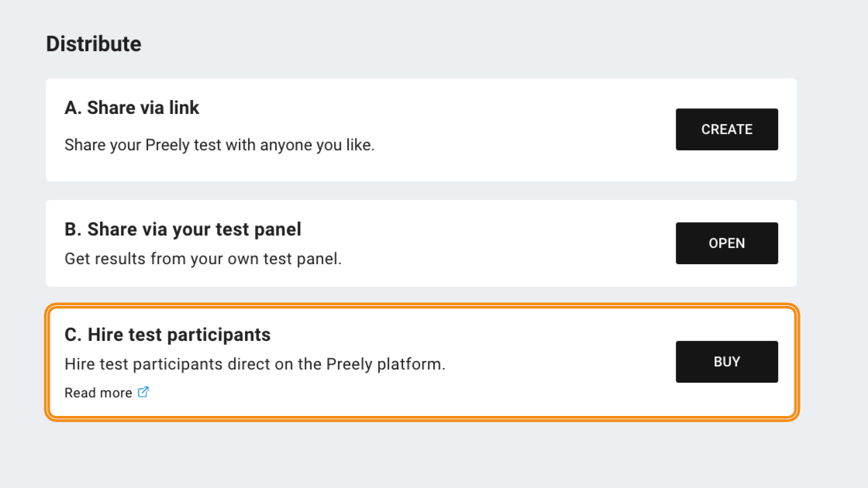Click 'Share your Preely test with anyone' description

pos(219,145)
